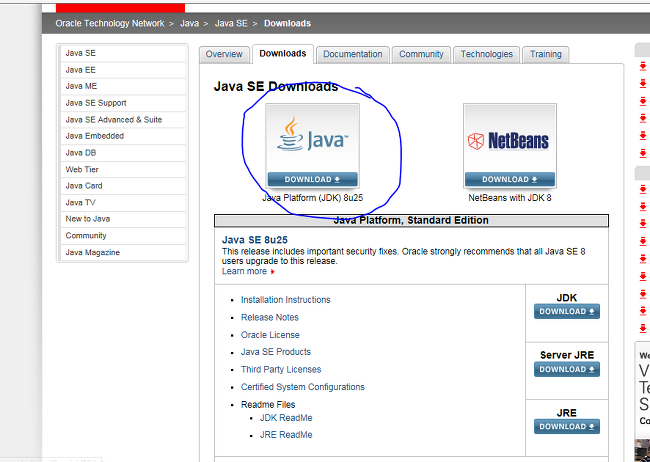Open the Documentation tab
Viewport: 650px width, 462px height.
pos(353,54)
